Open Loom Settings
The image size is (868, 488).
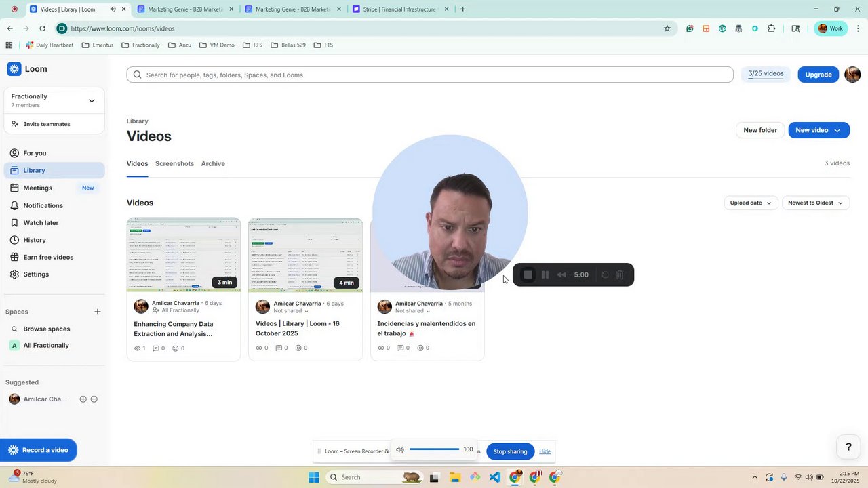[x=54, y=274]
